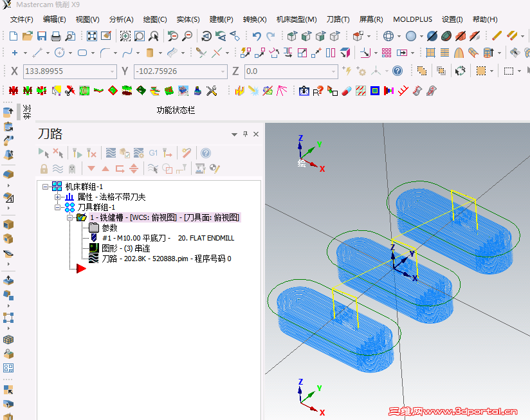Viewport: 530px width, 420px height.
Task: Click the draw circle icon
Action: 59,53
